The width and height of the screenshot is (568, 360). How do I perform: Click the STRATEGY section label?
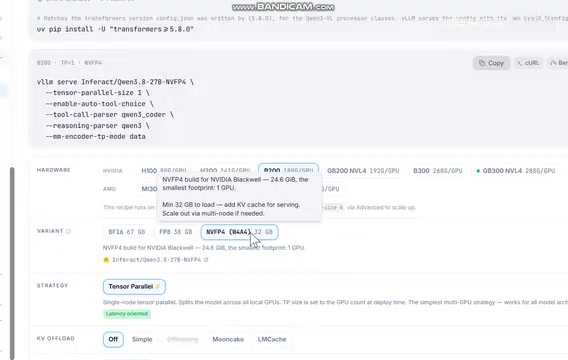point(53,285)
